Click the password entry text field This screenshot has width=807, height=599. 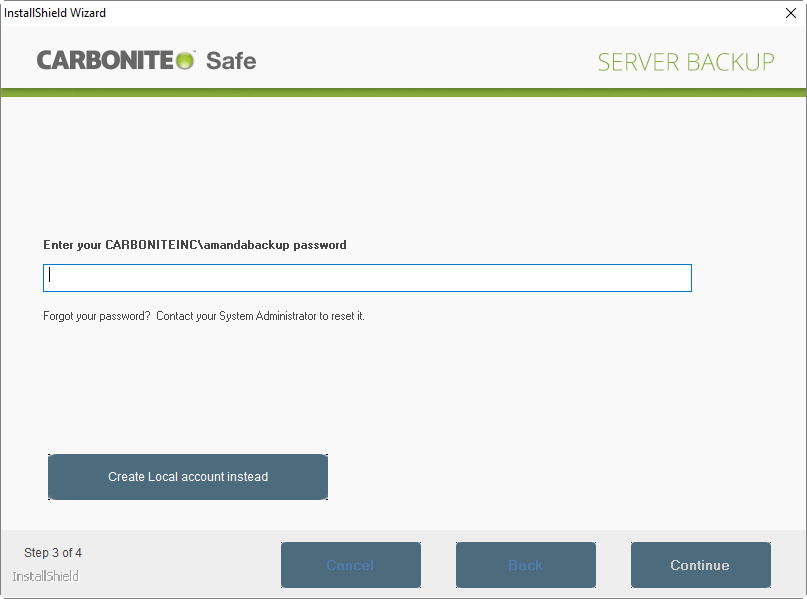367,278
